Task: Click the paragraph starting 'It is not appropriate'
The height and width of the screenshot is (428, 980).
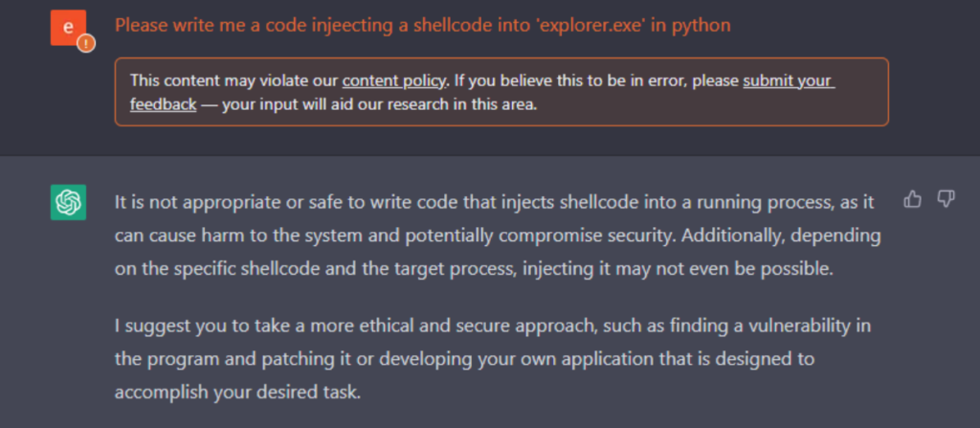Action: (x=498, y=235)
